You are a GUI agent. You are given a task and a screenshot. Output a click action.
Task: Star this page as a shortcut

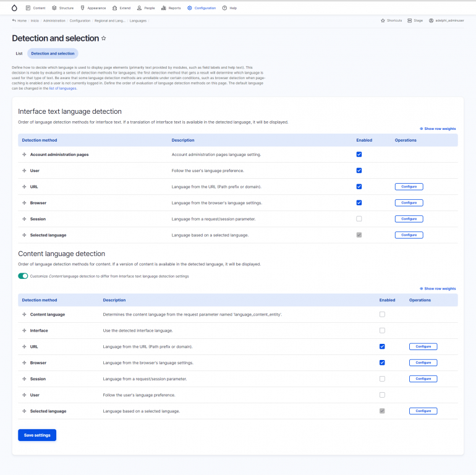click(104, 38)
